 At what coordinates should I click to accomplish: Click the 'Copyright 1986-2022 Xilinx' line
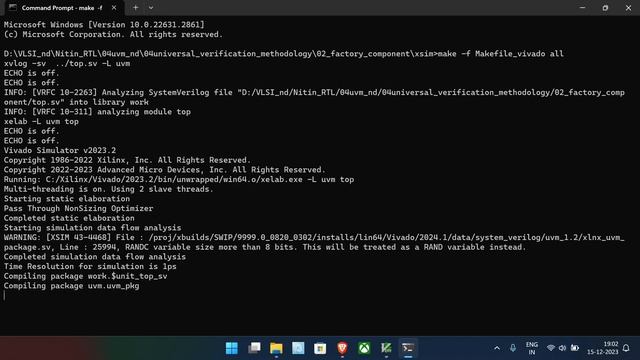[x=127, y=160]
